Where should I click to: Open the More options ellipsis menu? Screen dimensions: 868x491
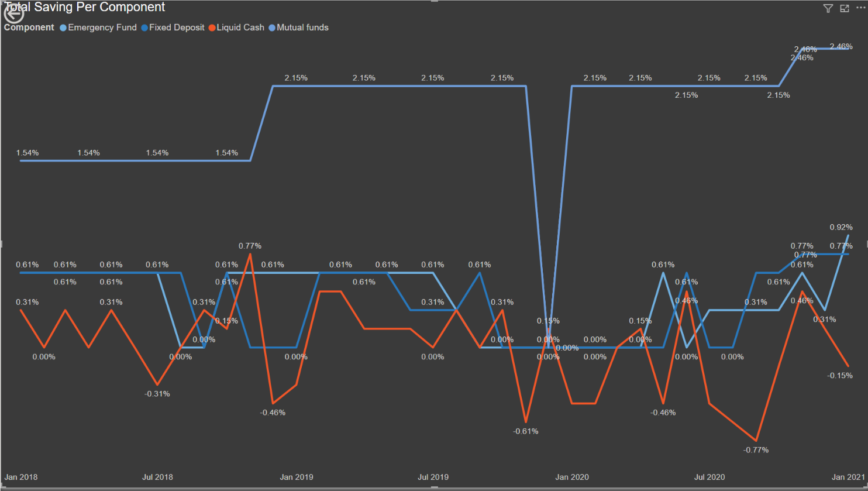pos(860,9)
